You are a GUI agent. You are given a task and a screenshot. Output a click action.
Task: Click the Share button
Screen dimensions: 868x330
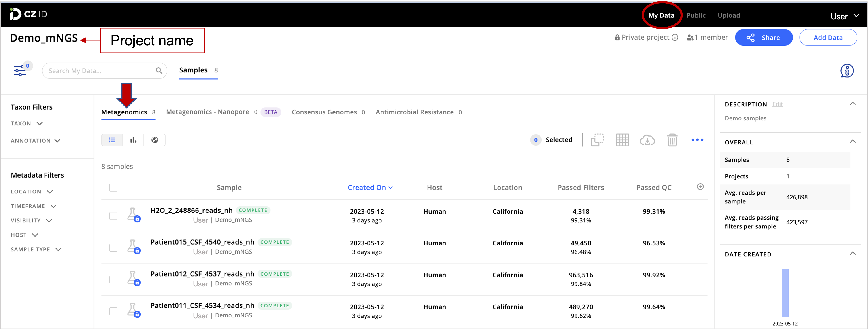764,37
